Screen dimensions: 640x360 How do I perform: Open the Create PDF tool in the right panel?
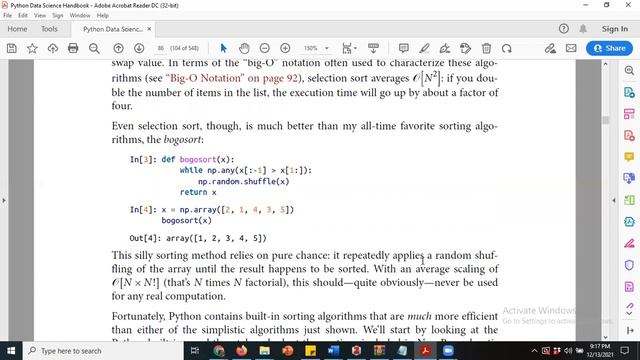click(x=629, y=136)
